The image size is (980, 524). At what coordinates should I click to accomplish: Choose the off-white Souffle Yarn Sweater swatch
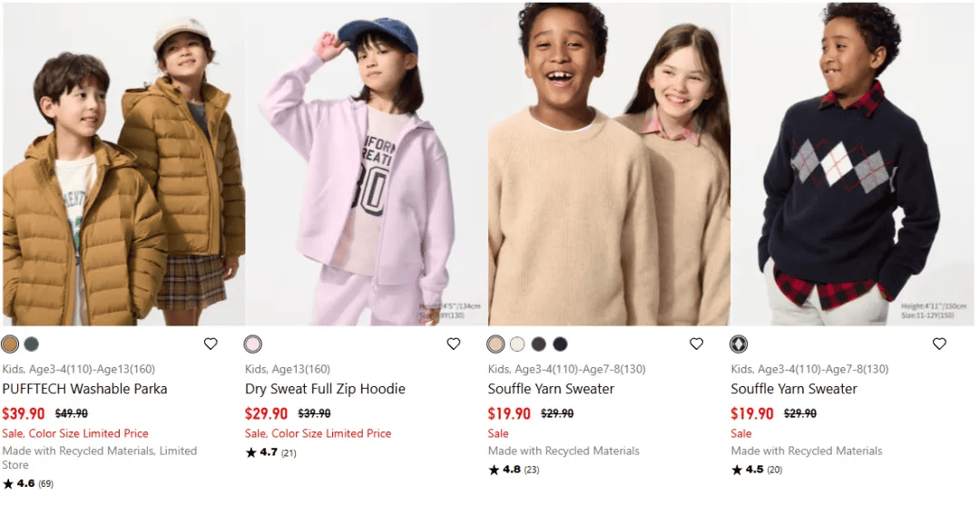517,344
